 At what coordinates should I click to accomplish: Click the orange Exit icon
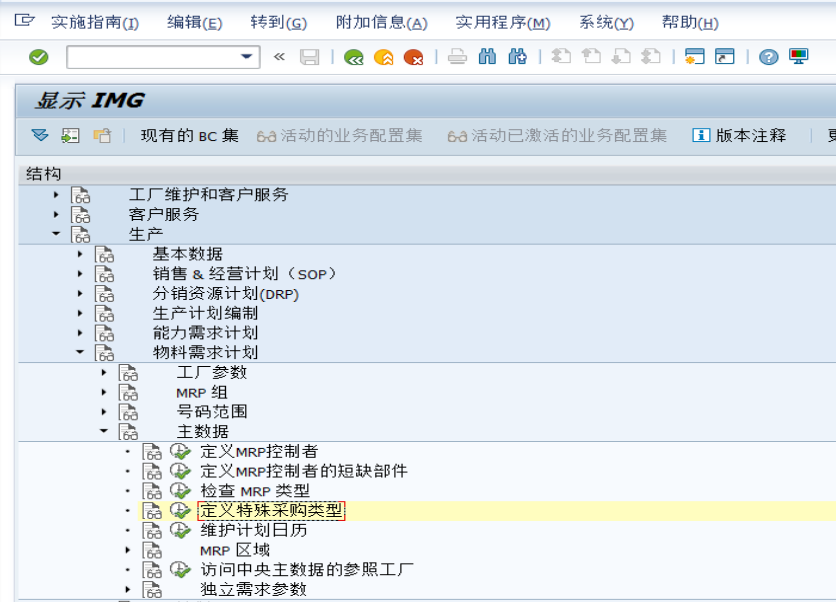384,57
